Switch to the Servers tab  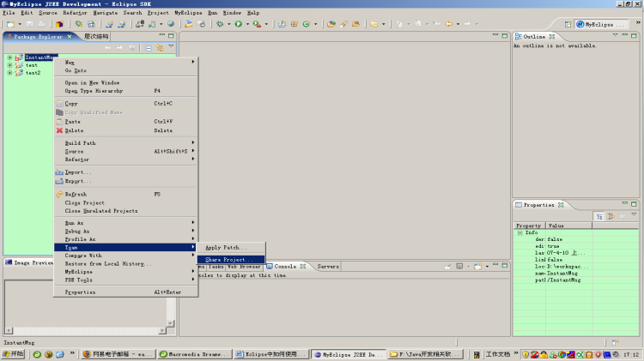click(x=328, y=266)
